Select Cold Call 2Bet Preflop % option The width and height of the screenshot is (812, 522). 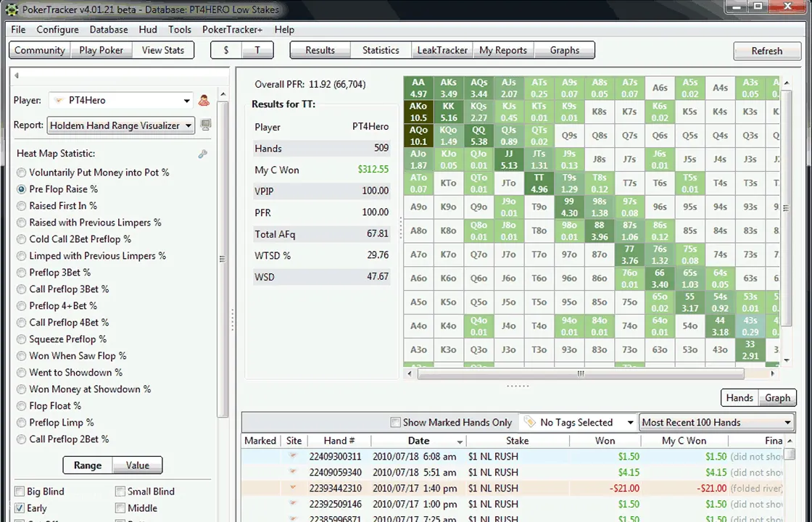[x=21, y=239]
